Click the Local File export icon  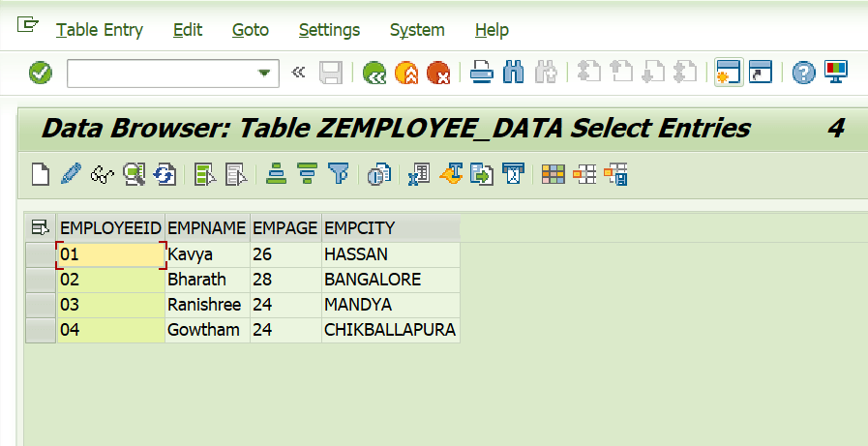pos(482,175)
